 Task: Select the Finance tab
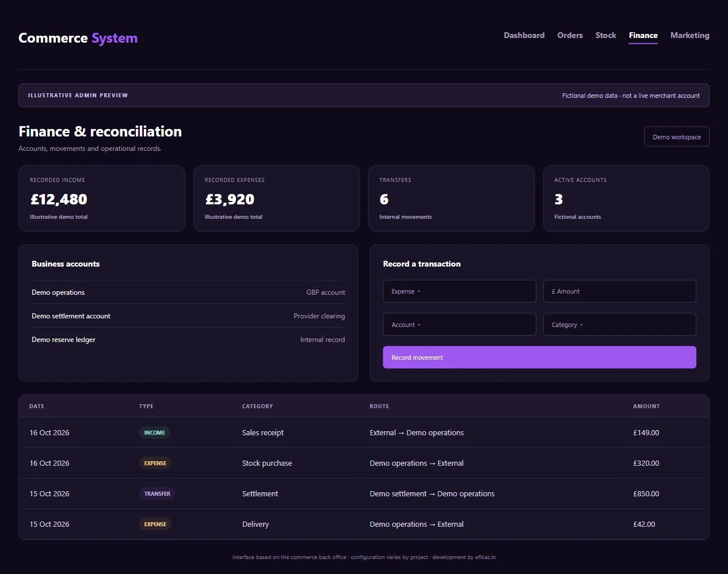(643, 36)
